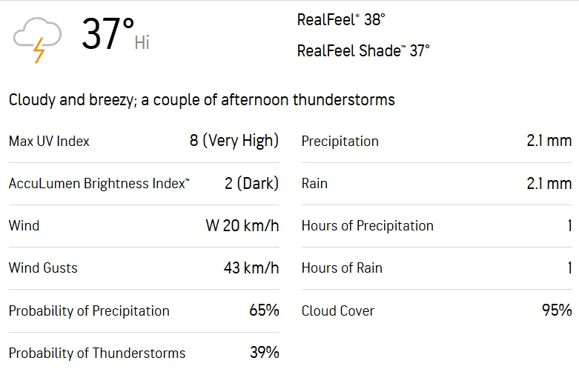579x392 pixels.
Task: Click the Cloud Cover label
Action: point(337,310)
